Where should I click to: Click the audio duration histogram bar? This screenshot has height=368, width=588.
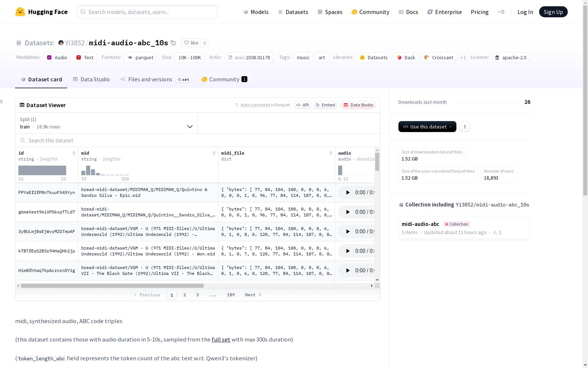click(340, 170)
